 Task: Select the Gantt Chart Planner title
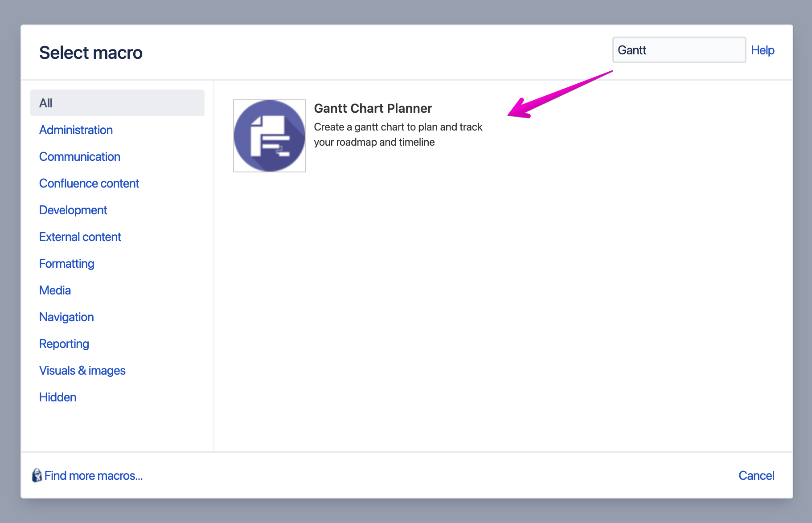373,108
